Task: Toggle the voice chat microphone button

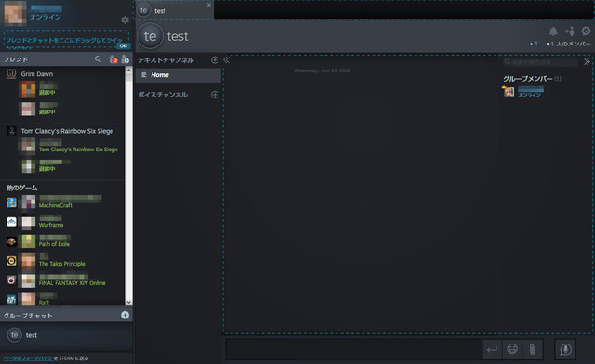Action: (x=565, y=349)
